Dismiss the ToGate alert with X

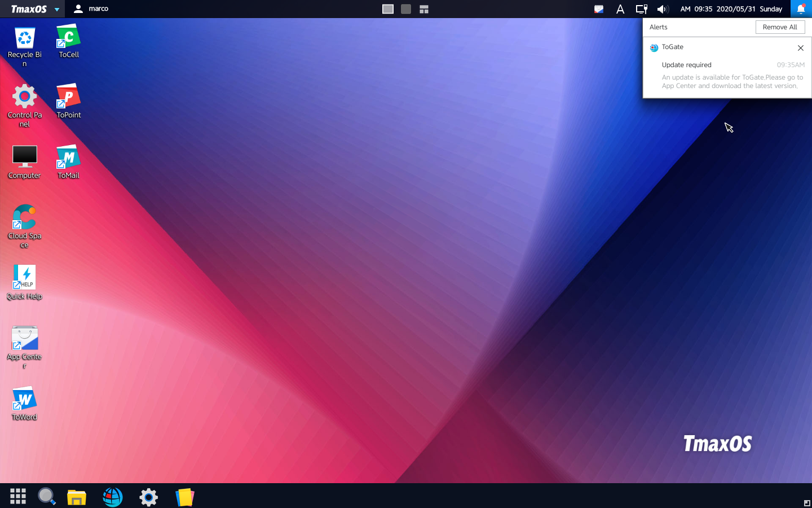tap(801, 48)
